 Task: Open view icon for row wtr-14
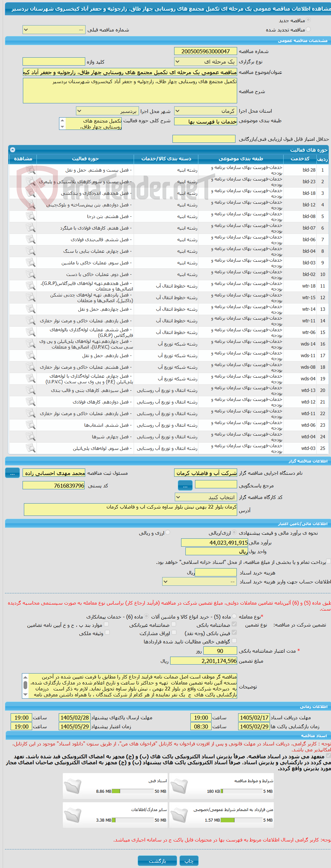(31, 309)
